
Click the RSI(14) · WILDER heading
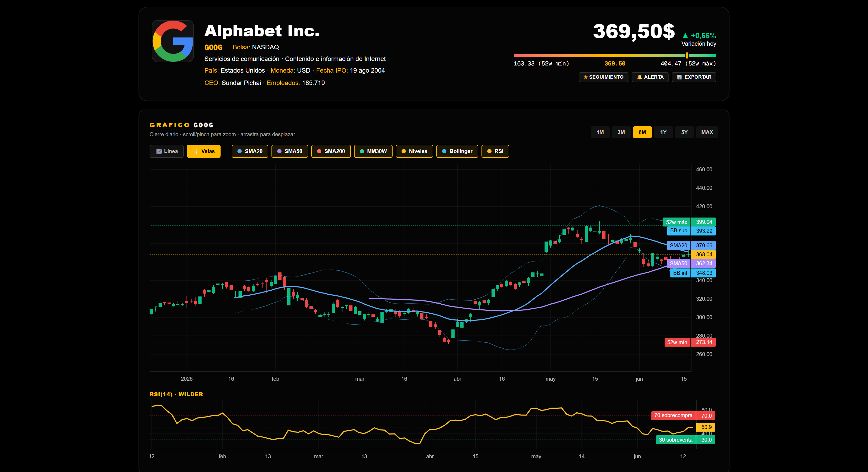[176, 394]
